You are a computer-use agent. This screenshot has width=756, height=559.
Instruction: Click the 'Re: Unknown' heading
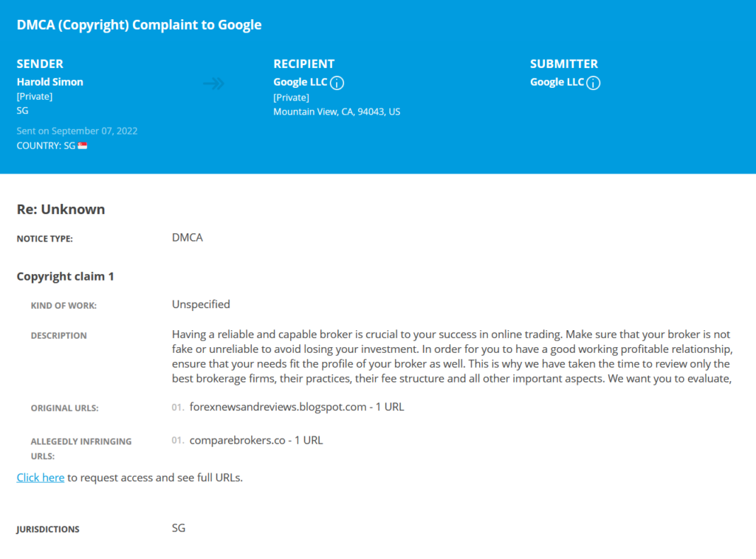tap(61, 209)
